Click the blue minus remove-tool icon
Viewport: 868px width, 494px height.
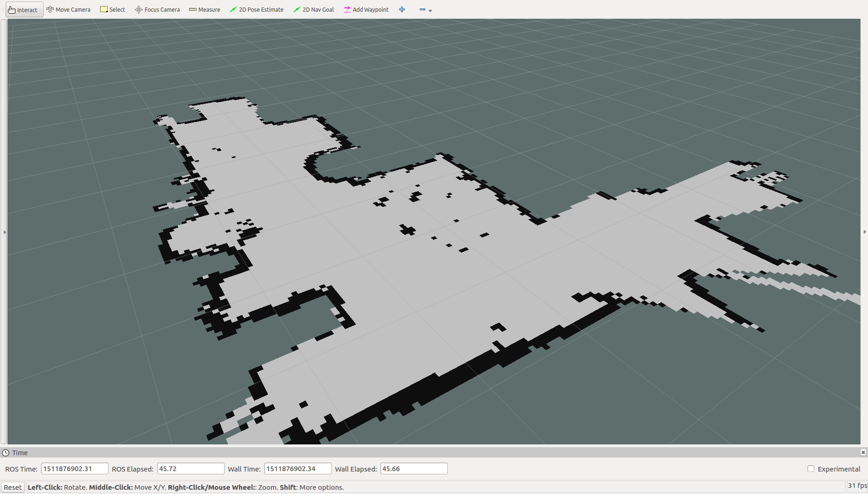pos(423,9)
